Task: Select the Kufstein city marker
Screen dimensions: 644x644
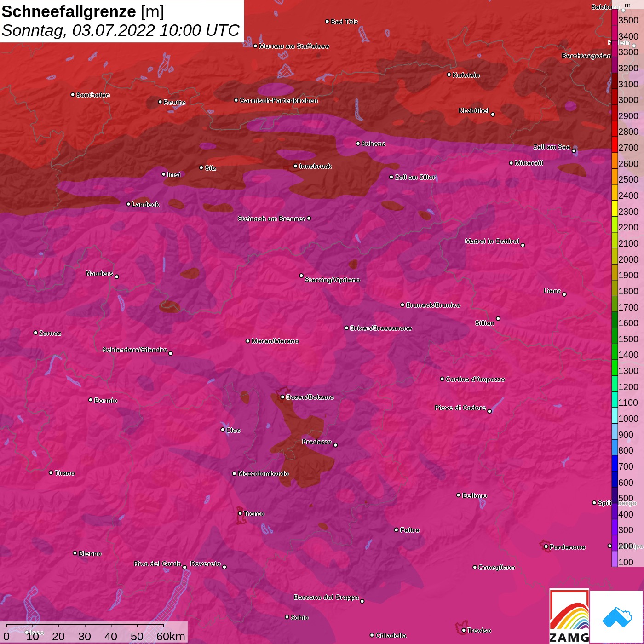Action: (x=449, y=75)
